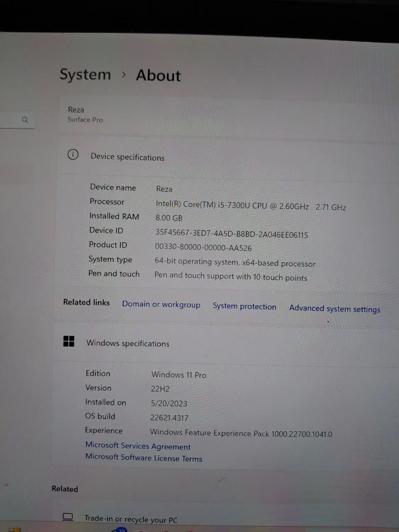Select the About page title in the breadcrumb
Image resolution: width=399 pixels, height=532 pixels.
point(158,76)
